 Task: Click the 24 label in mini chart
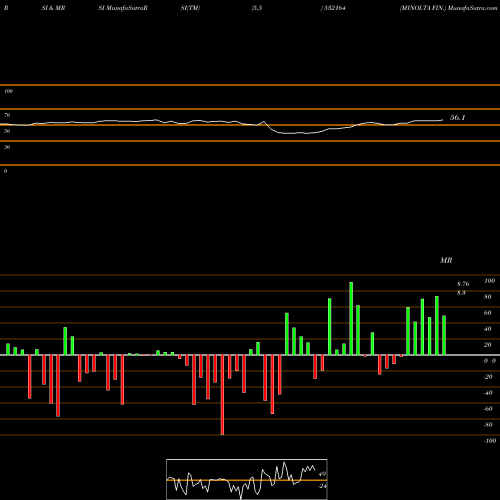322,486
